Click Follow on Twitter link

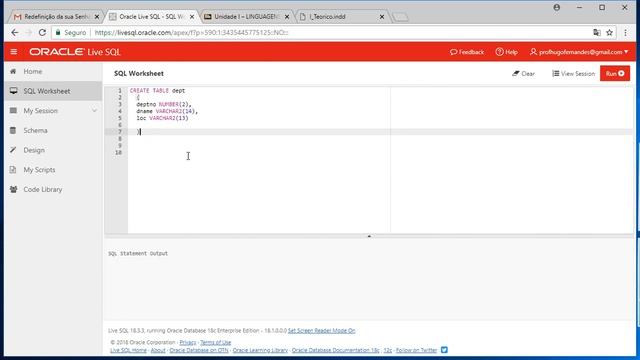coord(416,350)
